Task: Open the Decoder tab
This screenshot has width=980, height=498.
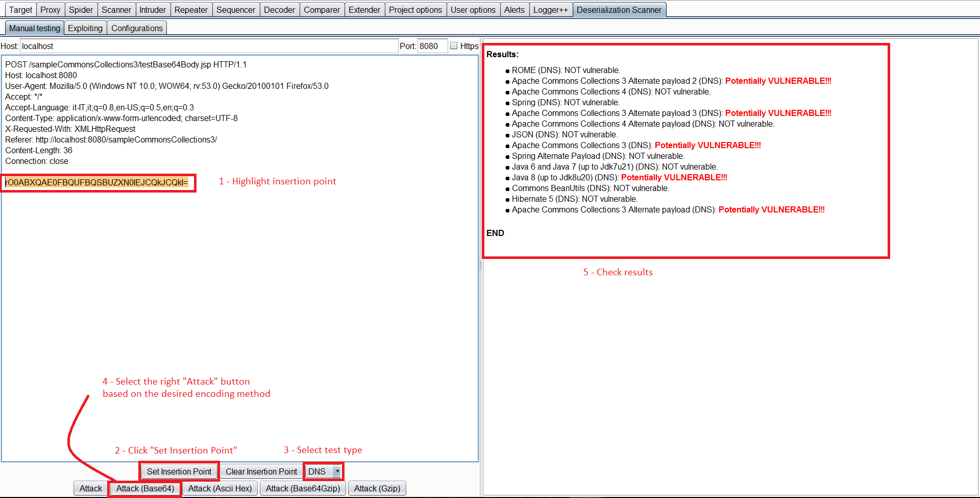Action: tap(279, 9)
